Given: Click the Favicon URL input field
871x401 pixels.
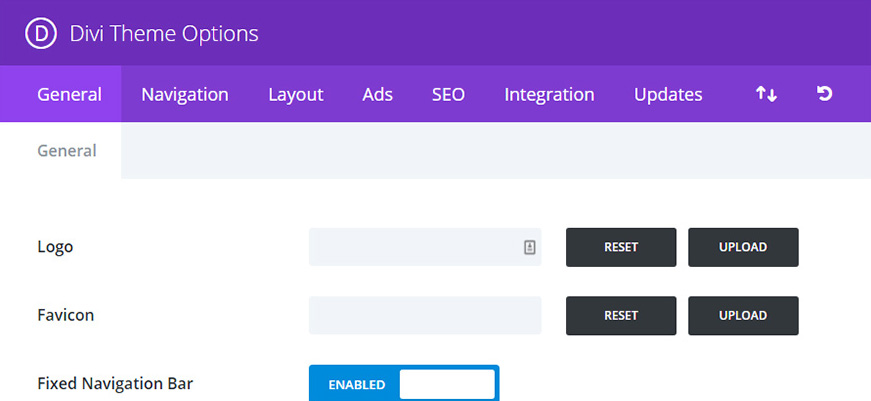Looking at the screenshot, I should [425, 315].
